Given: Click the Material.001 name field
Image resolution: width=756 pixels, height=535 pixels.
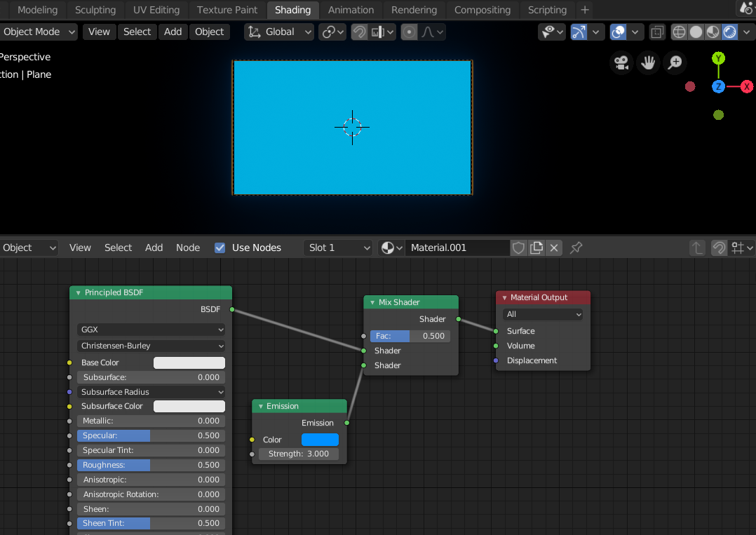Looking at the screenshot, I should [x=457, y=248].
